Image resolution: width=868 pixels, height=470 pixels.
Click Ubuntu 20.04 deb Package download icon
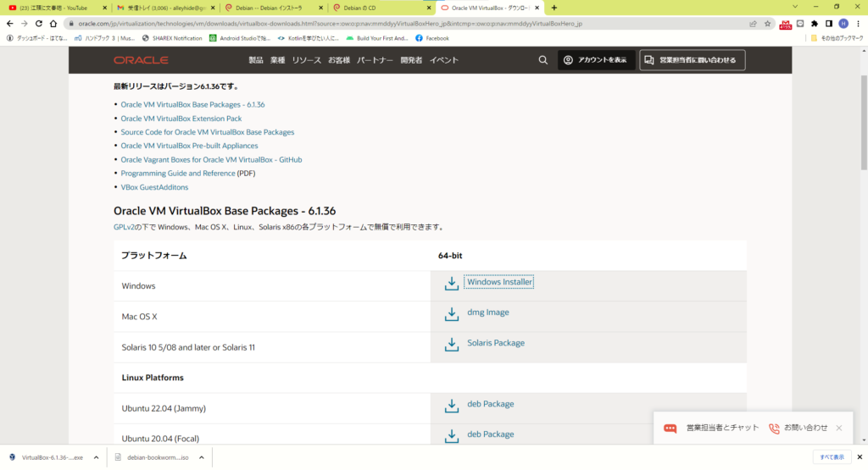click(452, 436)
